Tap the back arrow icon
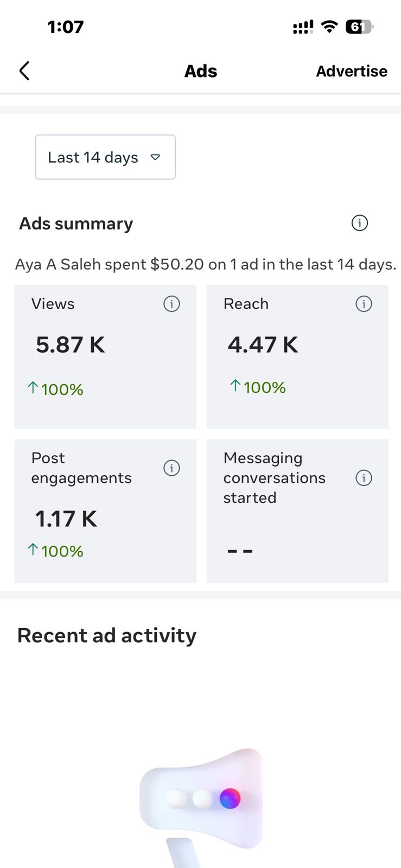401x868 pixels. click(x=24, y=71)
